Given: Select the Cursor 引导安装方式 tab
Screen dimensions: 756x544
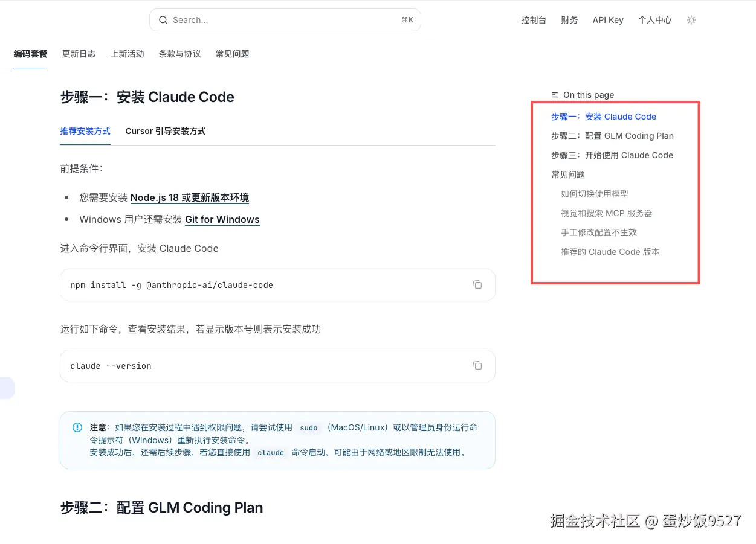Looking at the screenshot, I should pos(166,131).
